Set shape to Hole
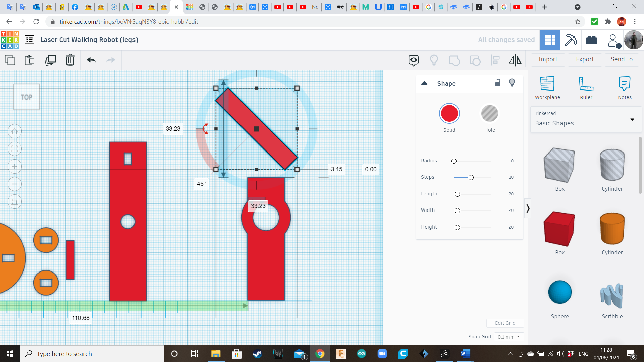The image size is (644, 362). [x=489, y=114]
